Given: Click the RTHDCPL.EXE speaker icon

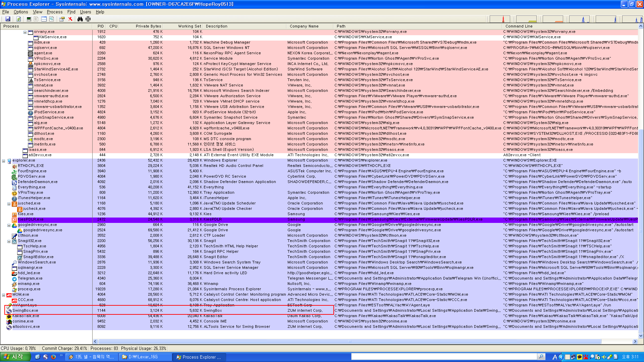Looking at the screenshot, I should (14, 166).
